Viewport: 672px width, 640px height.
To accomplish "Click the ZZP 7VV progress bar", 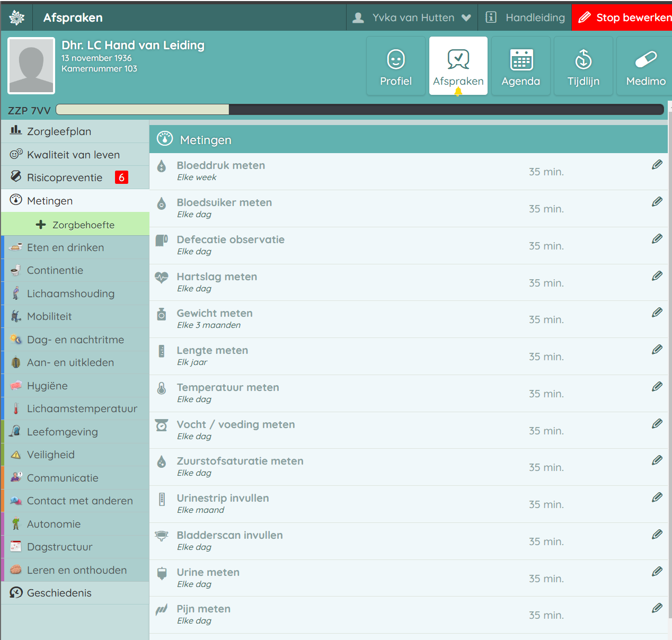I will pos(359,110).
